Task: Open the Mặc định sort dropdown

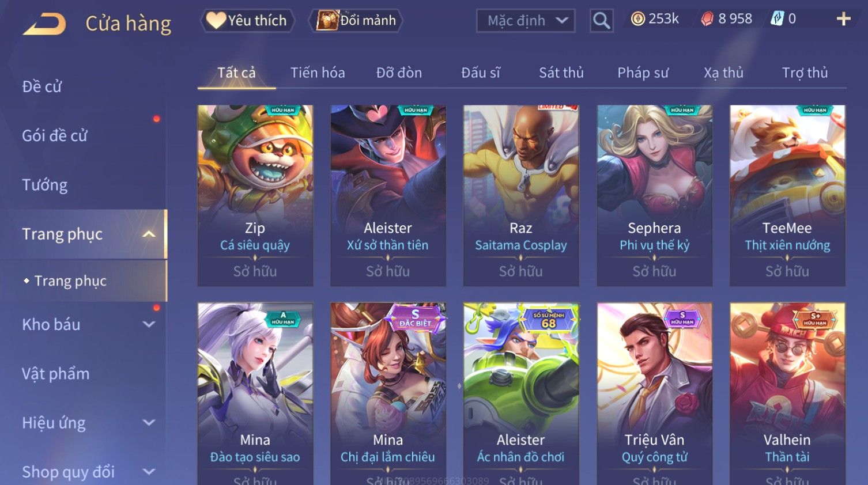Action: pos(526,21)
